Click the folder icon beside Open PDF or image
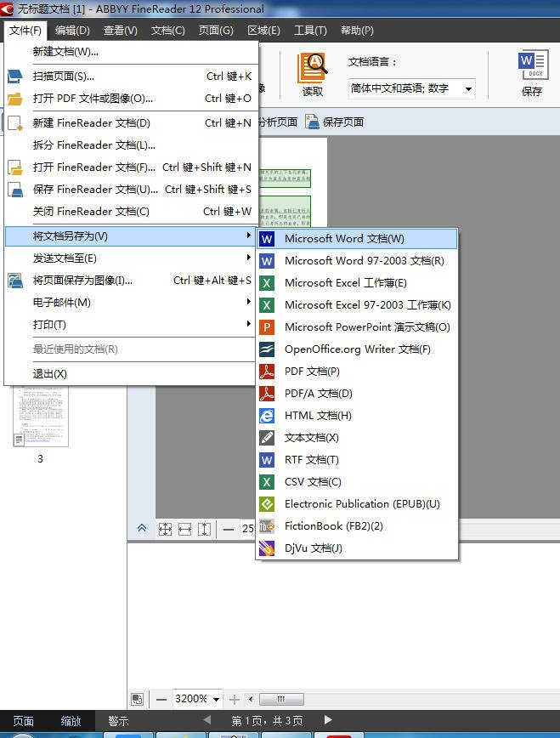The width and height of the screenshot is (560, 738). click(x=15, y=99)
